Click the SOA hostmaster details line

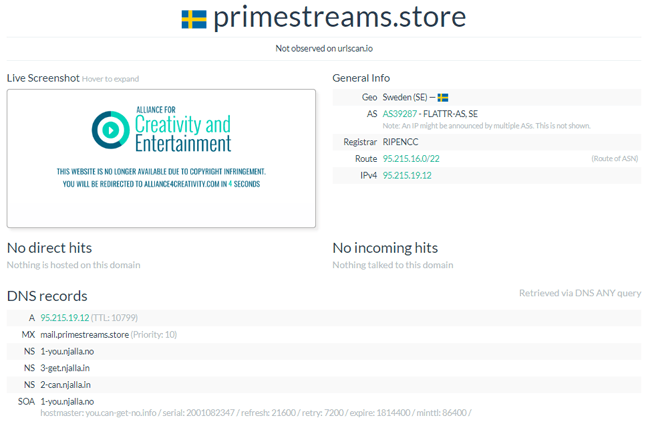click(256, 413)
